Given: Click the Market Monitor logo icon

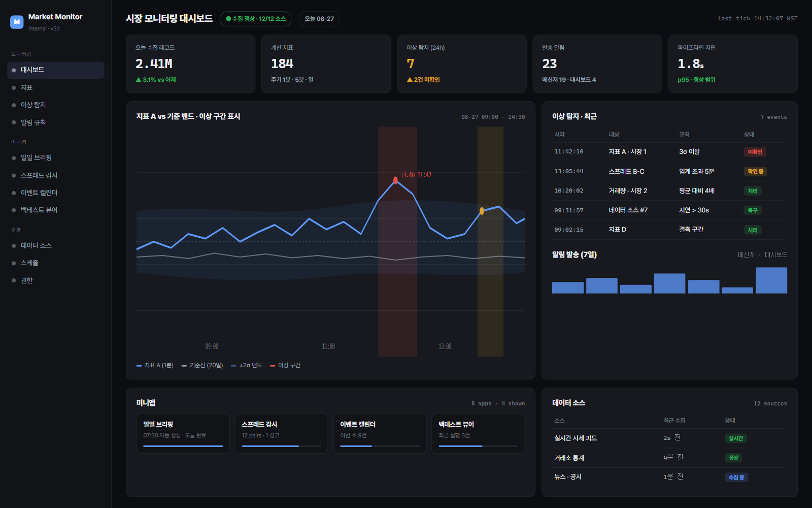Looking at the screenshot, I should tap(17, 22).
